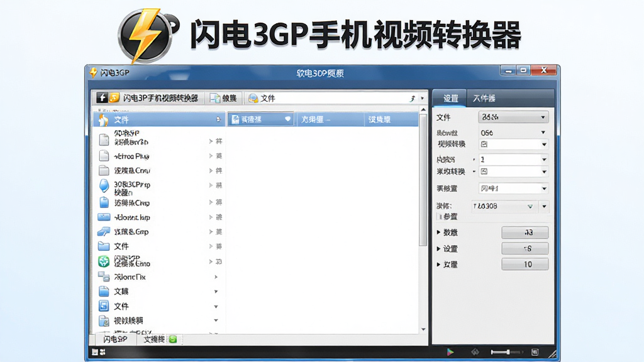Click the grey button labeled 10

(525, 265)
